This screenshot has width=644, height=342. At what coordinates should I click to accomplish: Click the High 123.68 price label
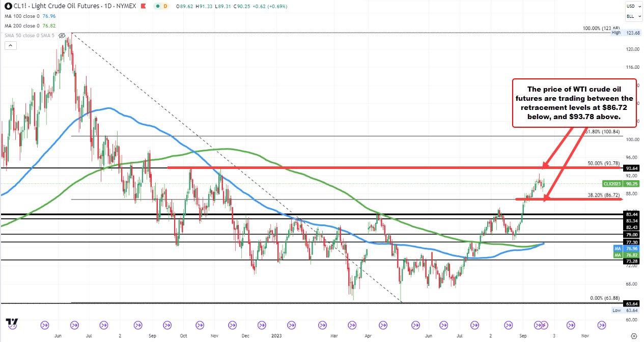pos(625,33)
